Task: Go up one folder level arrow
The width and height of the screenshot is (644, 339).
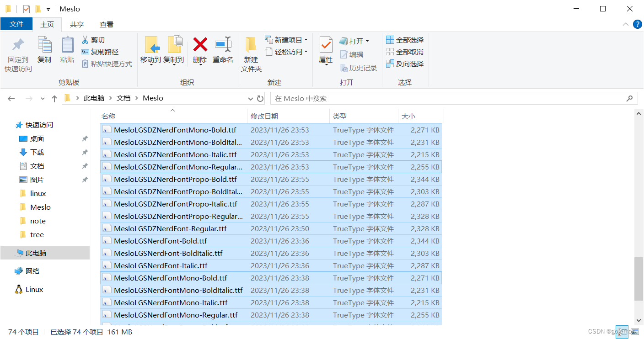Action: point(54,98)
